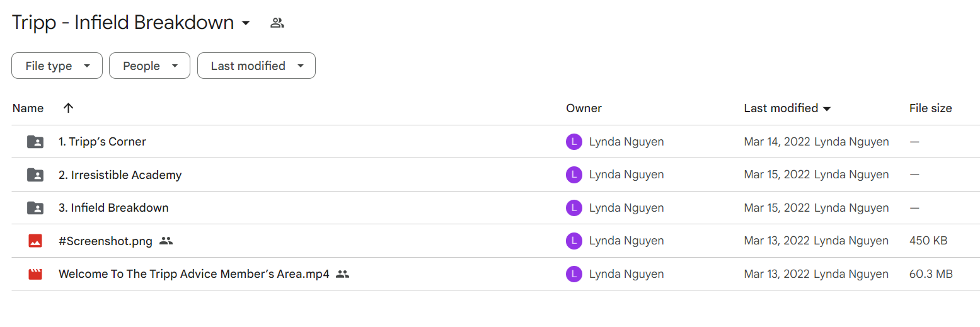Click the shared folder icon for Tripp's Corner
The image size is (980, 327).
[x=35, y=142]
